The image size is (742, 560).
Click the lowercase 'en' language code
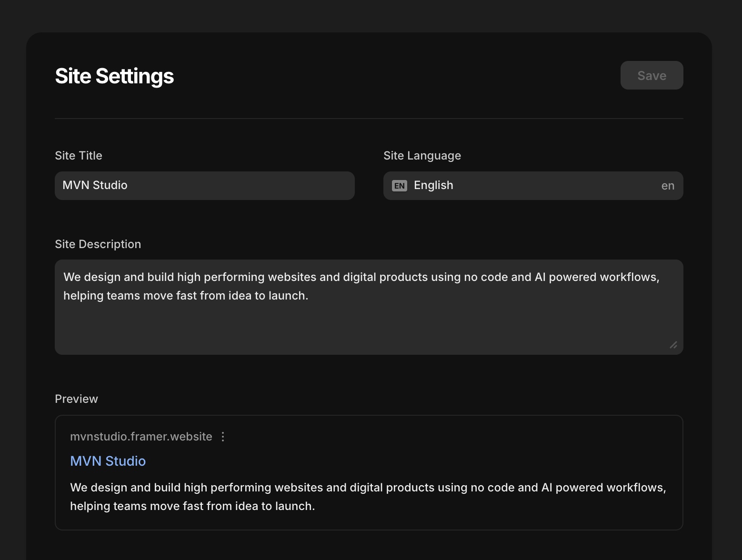click(668, 186)
